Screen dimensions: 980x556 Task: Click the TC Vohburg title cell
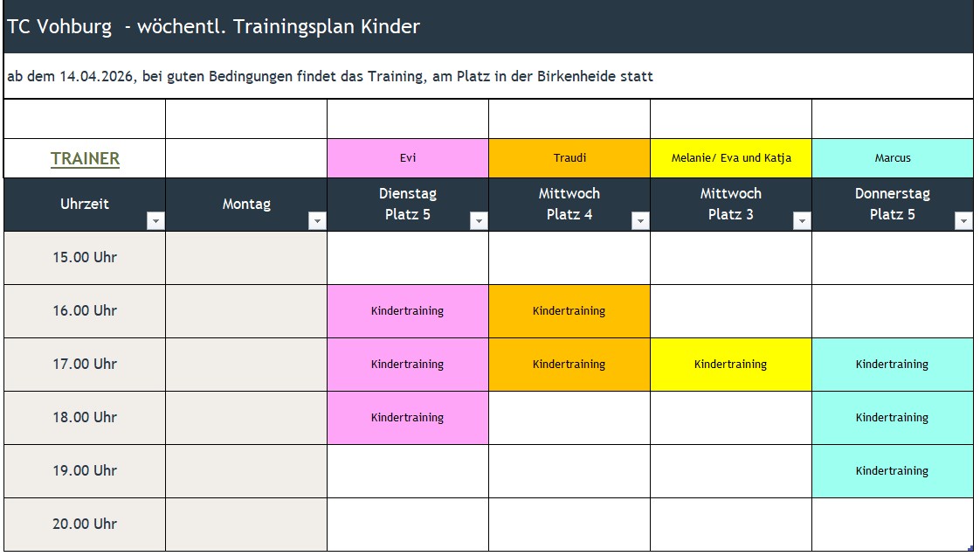click(x=489, y=27)
